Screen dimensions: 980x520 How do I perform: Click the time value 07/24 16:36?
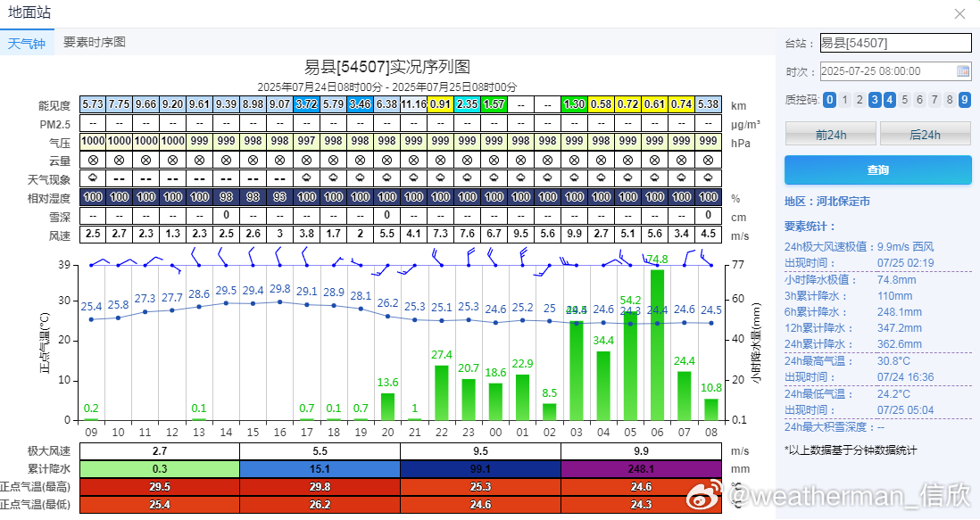pos(906,377)
